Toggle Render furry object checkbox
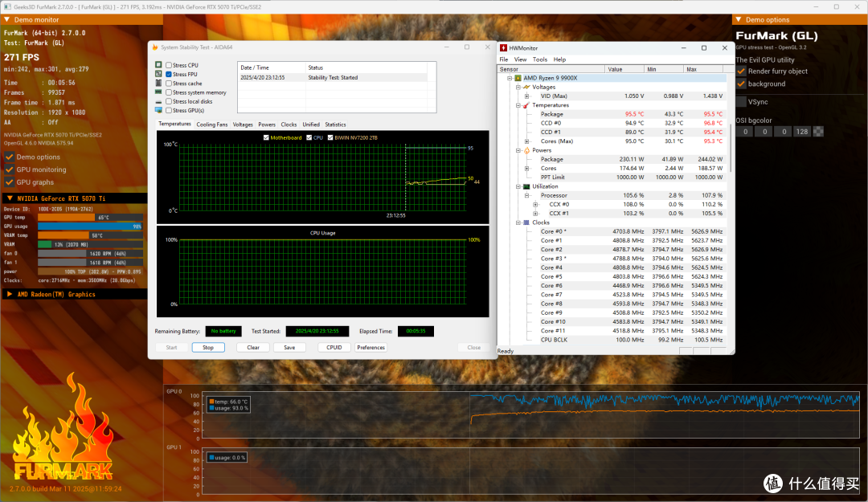The width and height of the screenshot is (868, 502). point(741,71)
